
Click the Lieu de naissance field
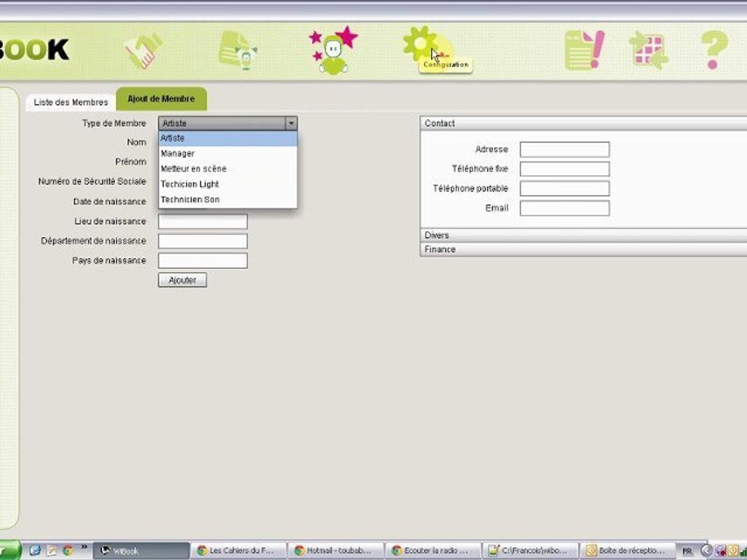click(x=203, y=222)
